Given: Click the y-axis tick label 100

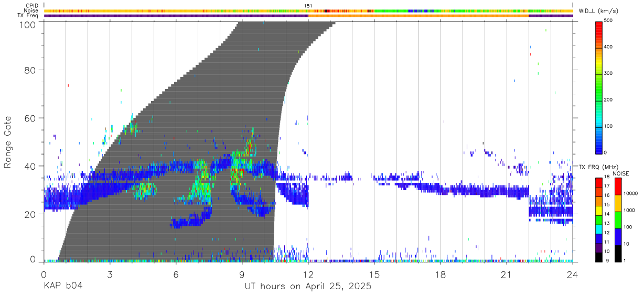Looking at the screenshot, I should 28,25.
